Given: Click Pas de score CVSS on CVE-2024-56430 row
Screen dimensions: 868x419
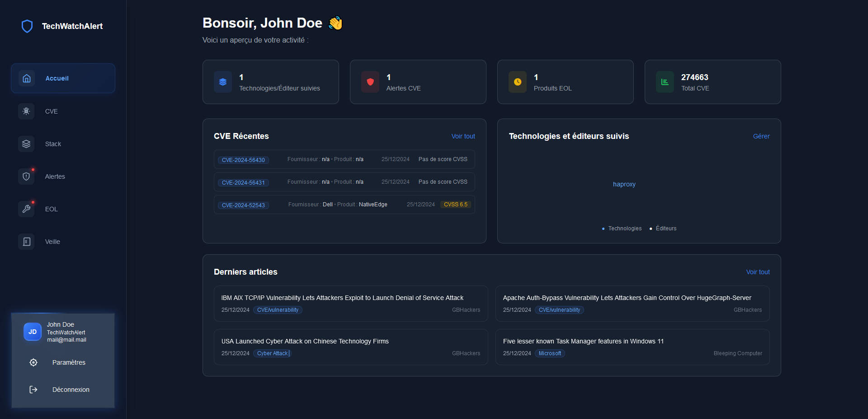Looking at the screenshot, I should click(x=443, y=159).
